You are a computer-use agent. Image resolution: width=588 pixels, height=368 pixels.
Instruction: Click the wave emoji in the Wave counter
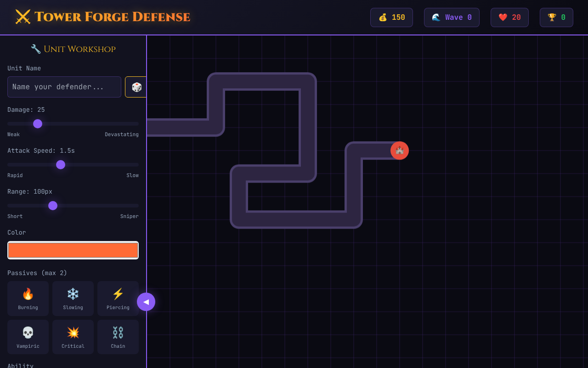pyautogui.click(x=436, y=17)
